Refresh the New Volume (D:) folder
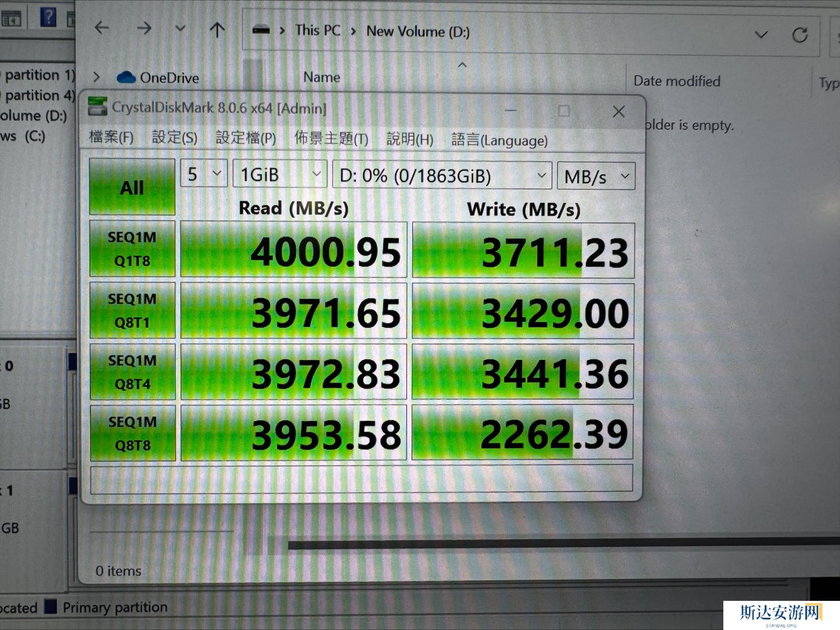This screenshot has height=630, width=840. (800, 35)
